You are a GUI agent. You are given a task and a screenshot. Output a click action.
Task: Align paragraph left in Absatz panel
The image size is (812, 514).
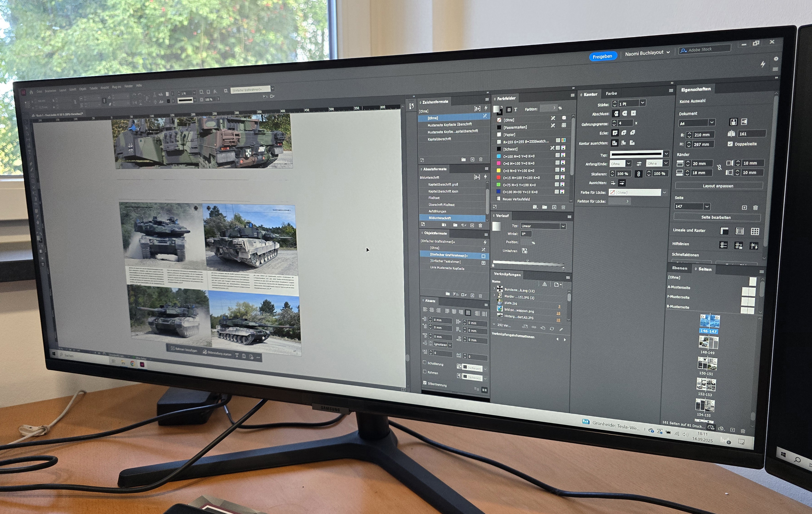tap(425, 310)
